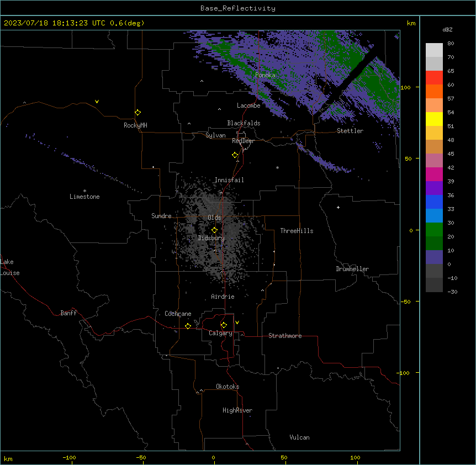
Task: Click the Lacombe town label
Action: [x=248, y=105]
